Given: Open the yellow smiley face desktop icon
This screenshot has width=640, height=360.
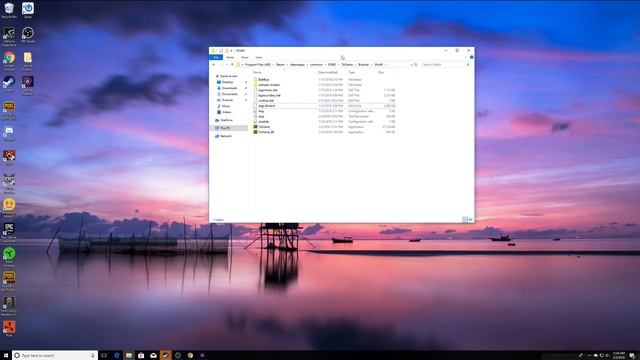Looking at the screenshot, I should coord(9,207).
